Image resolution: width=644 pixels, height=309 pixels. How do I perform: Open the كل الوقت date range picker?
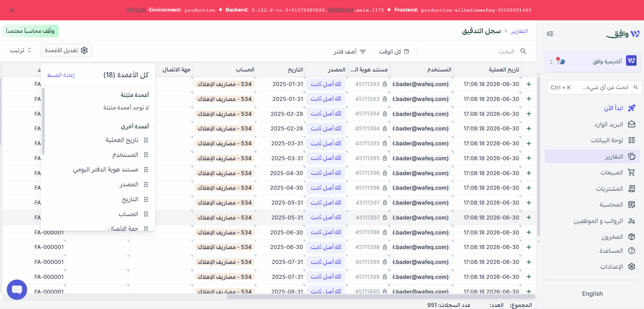point(394,52)
